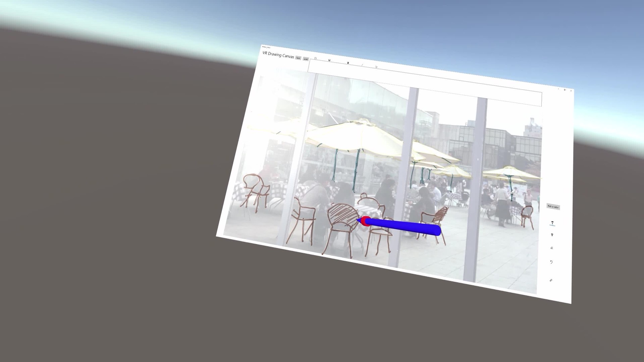The width and height of the screenshot is (644, 362).
Task: Maximize the VR Drawing Canvas window
Action: coord(565,90)
